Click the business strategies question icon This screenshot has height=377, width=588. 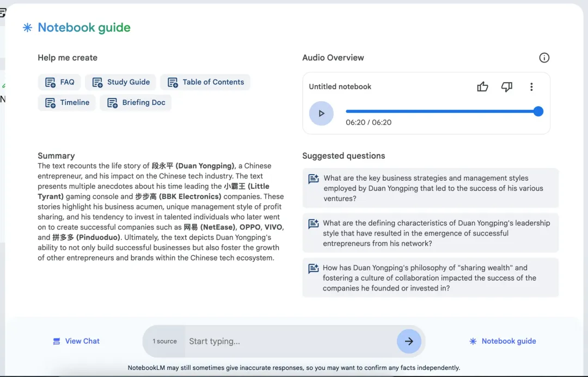(x=314, y=179)
